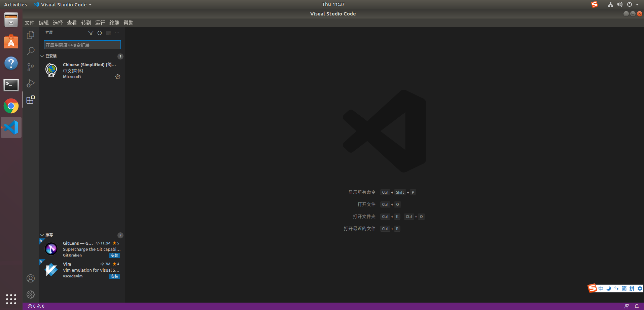Focus the extension marketplace search box

82,45
